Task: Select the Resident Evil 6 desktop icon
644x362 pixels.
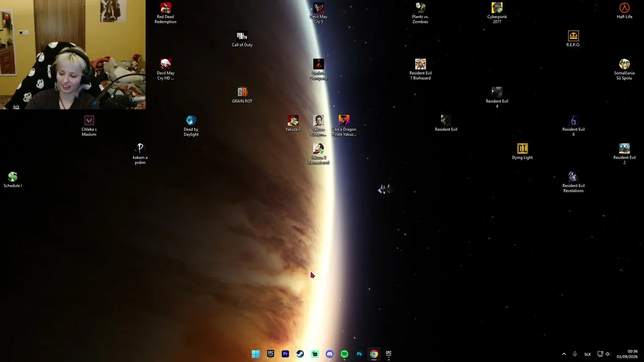Action: [574, 126]
